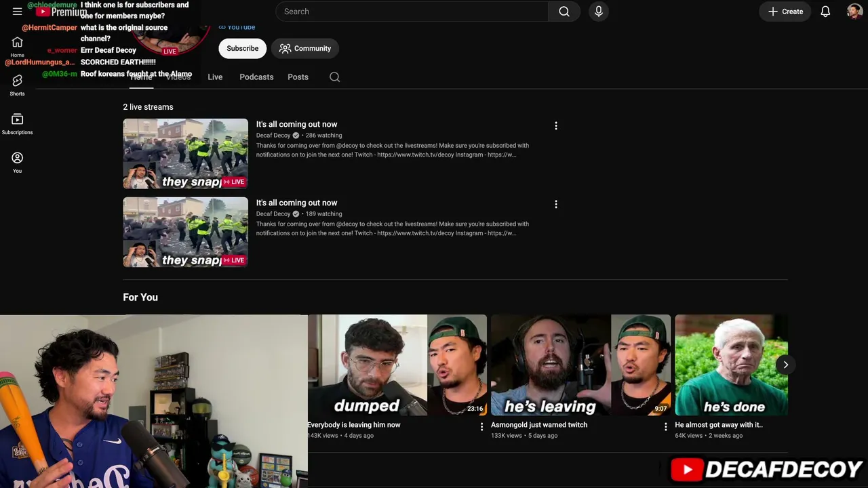Click the "64K views" text
868x488 pixels.
point(689,436)
